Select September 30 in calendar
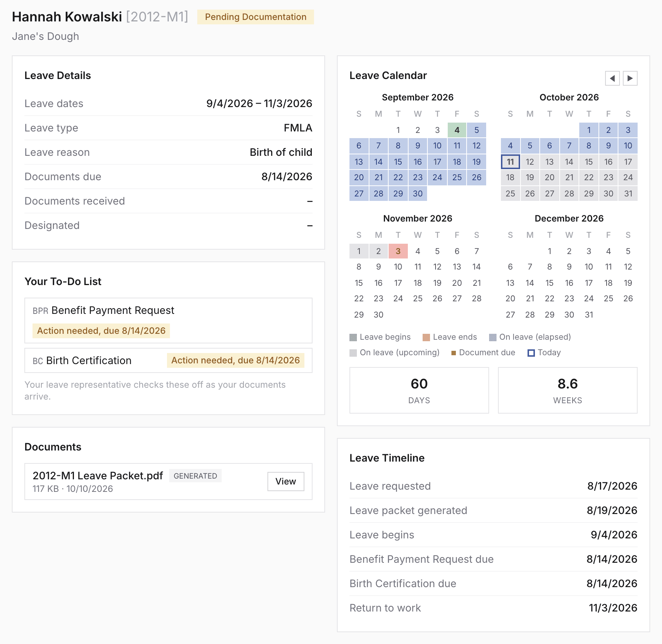This screenshot has height=644, width=662. [x=417, y=193]
